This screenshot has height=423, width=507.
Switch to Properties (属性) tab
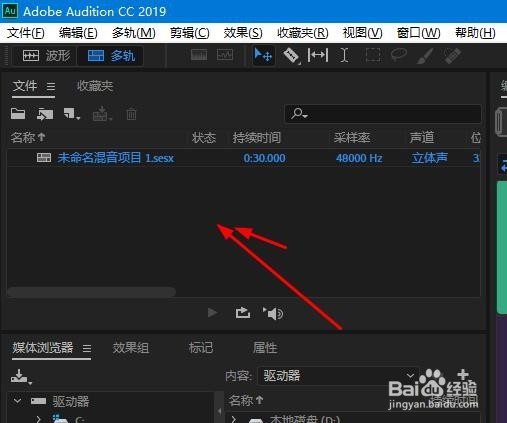tap(265, 348)
